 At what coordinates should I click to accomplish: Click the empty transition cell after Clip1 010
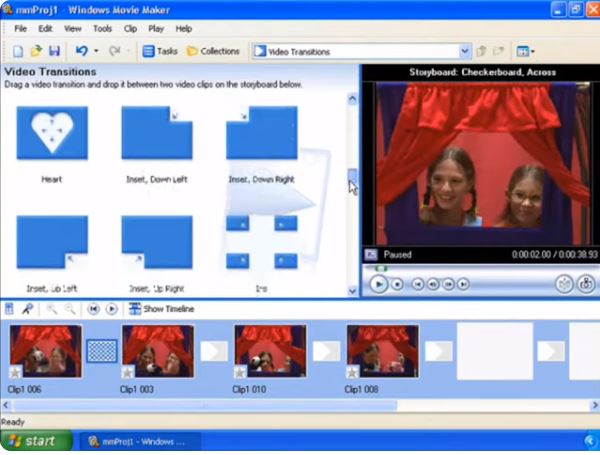pyautogui.click(x=326, y=351)
